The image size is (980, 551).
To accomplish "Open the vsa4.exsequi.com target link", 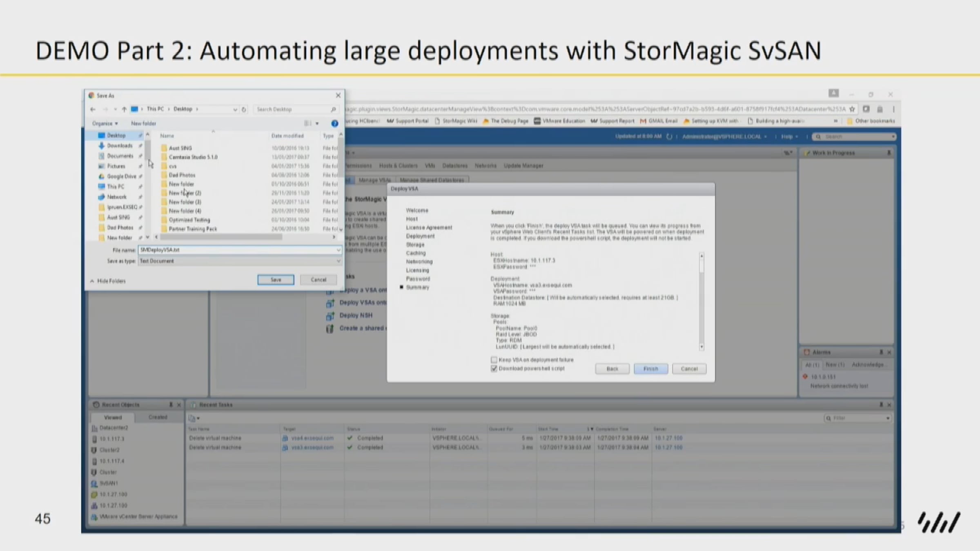I will pyautogui.click(x=312, y=438).
